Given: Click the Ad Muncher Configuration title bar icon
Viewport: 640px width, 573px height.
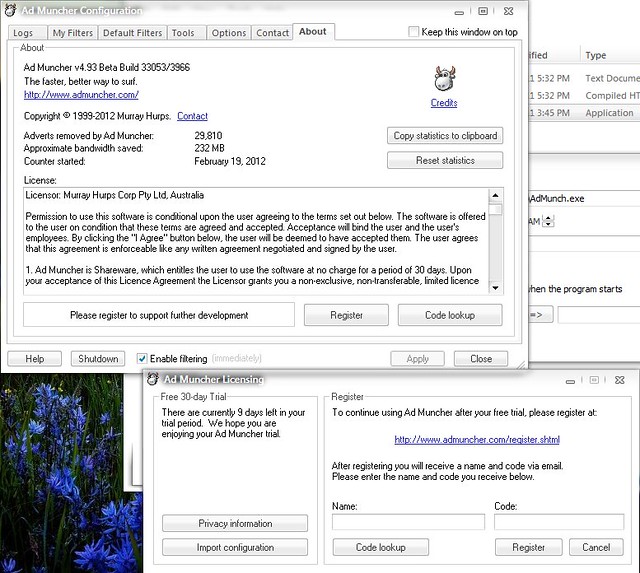Looking at the screenshot, I should 10,10.
